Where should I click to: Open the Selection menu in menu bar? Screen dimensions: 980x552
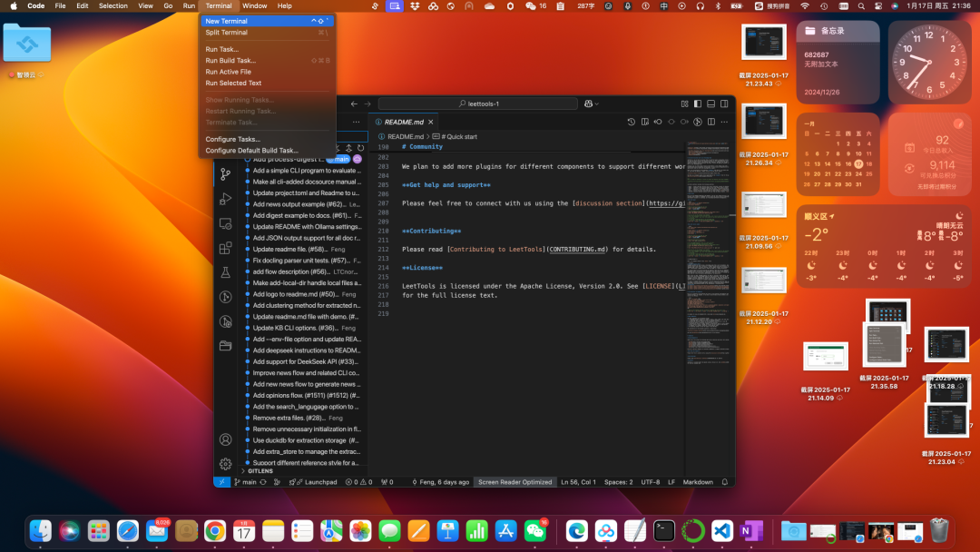[x=113, y=5]
